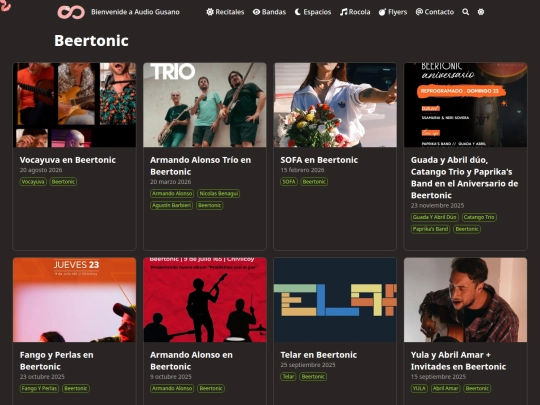Viewport: 540px width, 405px height.
Task: Open the search magnifier icon
Action: (465, 12)
